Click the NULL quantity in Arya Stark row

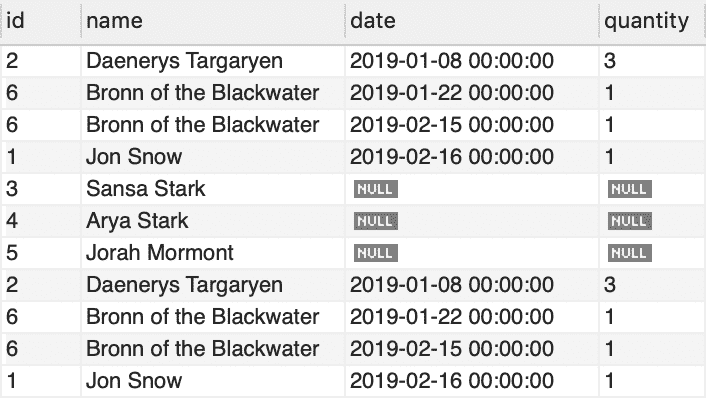(629, 221)
